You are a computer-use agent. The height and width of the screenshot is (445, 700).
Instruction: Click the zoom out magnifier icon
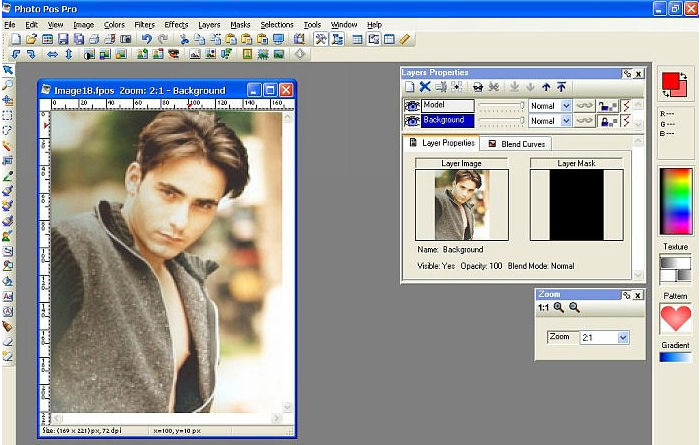(573, 308)
